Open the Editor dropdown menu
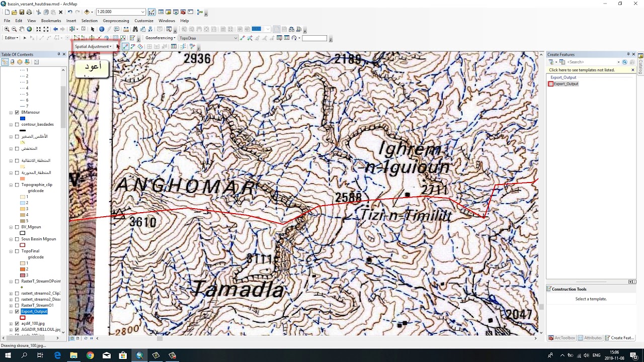This screenshot has width=644, height=362. point(12,38)
